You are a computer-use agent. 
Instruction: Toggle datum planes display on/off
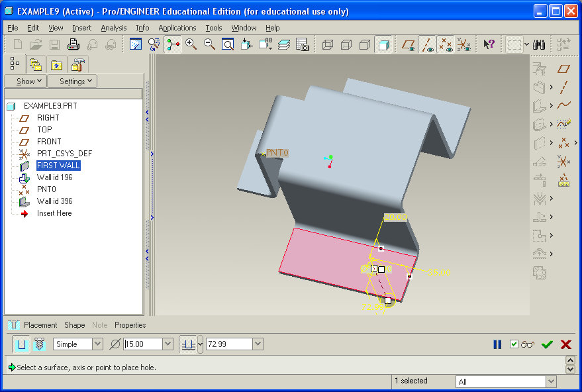tap(409, 44)
